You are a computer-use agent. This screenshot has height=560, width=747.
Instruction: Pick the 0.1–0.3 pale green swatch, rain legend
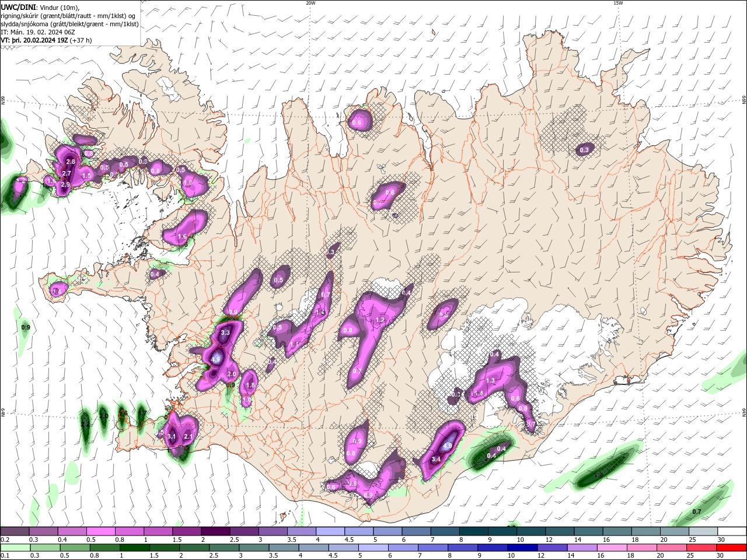click(16, 548)
